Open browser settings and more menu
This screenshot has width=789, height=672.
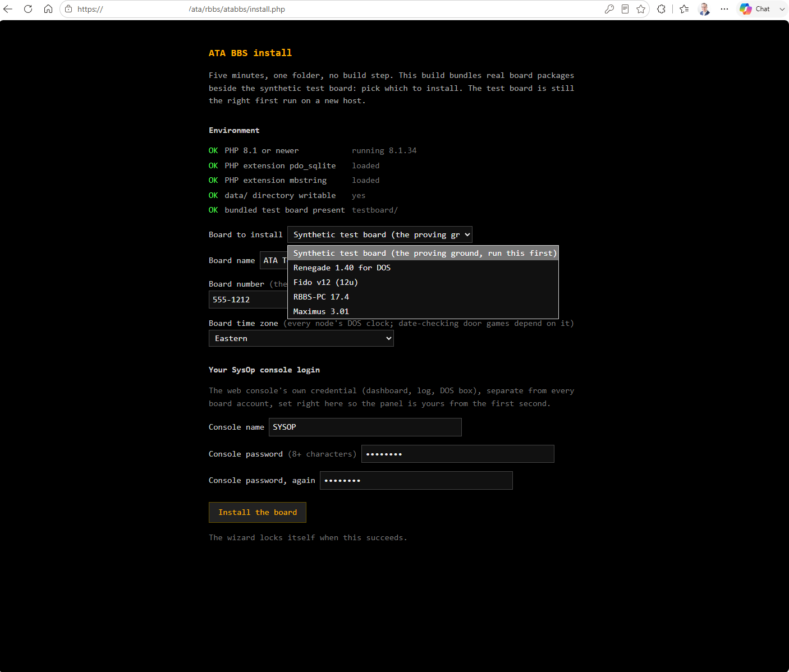coord(724,9)
